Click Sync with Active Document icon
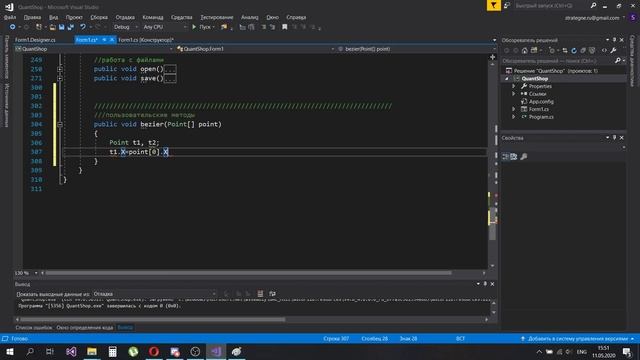This screenshot has height=360, width=640. point(565,51)
